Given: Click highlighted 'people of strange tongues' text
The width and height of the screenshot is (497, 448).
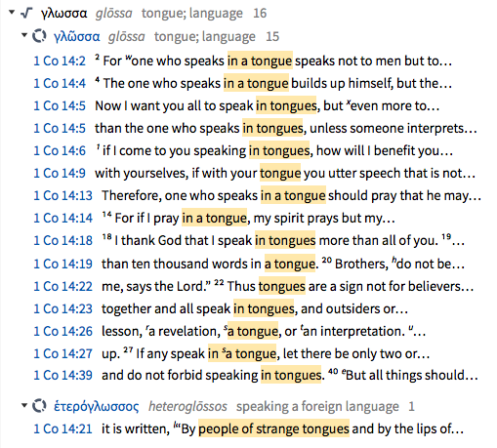Looking at the screenshot, I should pyautogui.click(x=273, y=428).
